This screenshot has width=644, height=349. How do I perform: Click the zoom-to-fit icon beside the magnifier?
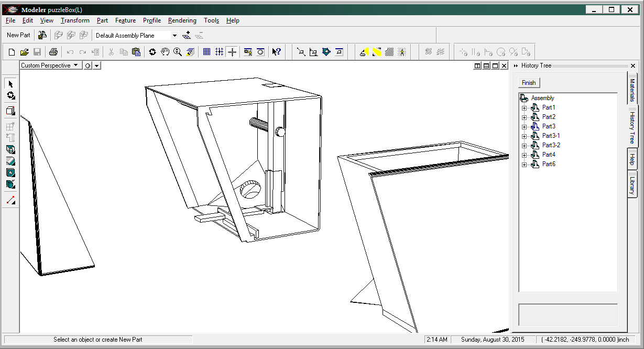[190, 52]
